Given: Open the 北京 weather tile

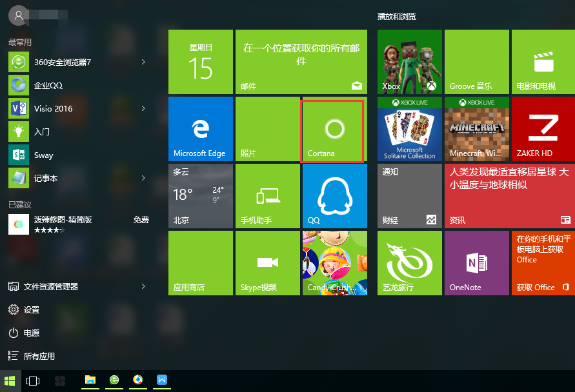Looking at the screenshot, I should pyautogui.click(x=201, y=196).
